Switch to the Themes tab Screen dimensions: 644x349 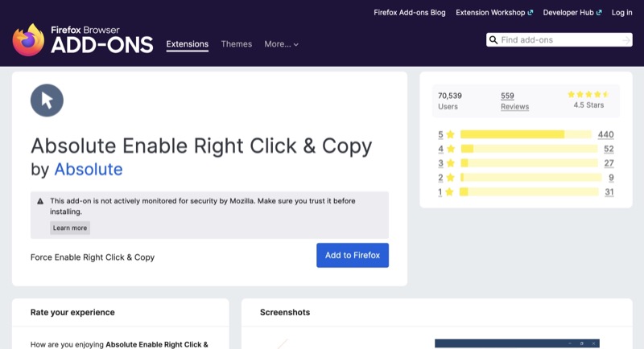237,44
